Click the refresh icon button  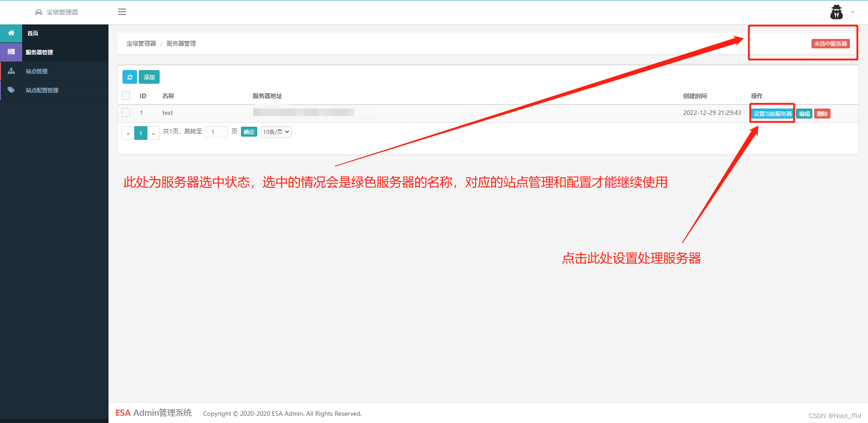[x=130, y=77]
